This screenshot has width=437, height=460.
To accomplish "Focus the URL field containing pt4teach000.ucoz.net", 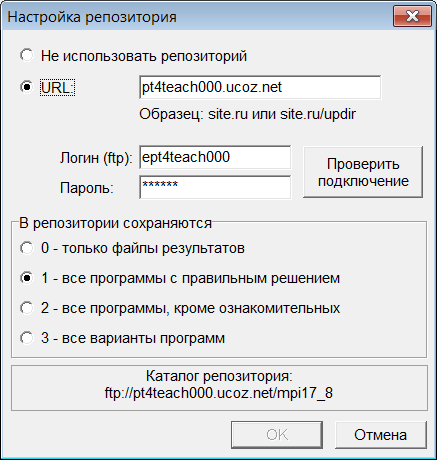I will [260, 87].
